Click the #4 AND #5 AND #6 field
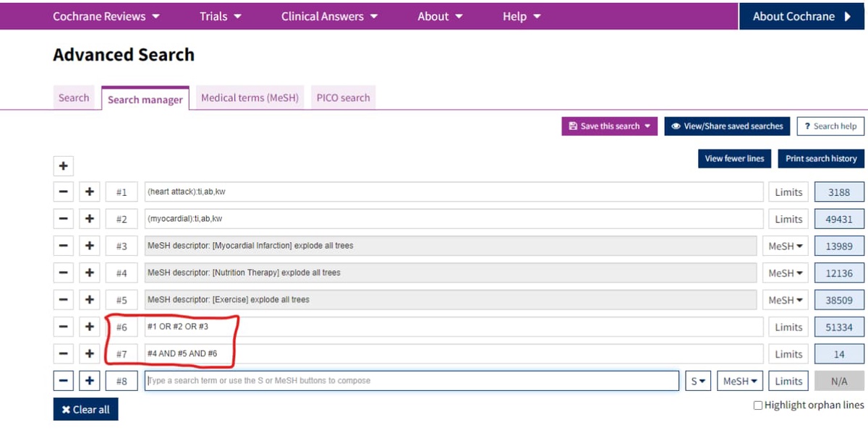The width and height of the screenshot is (868, 430). (454, 354)
